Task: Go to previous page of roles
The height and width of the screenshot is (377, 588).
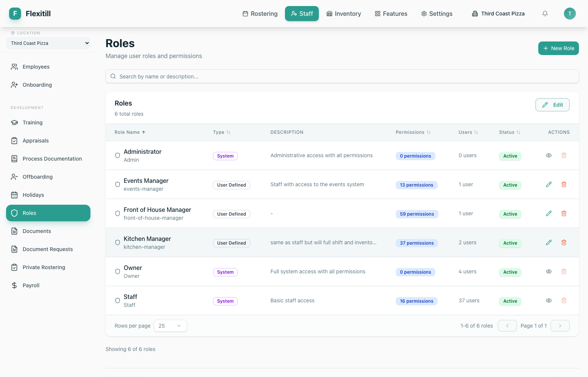Action: click(x=507, y=326)
